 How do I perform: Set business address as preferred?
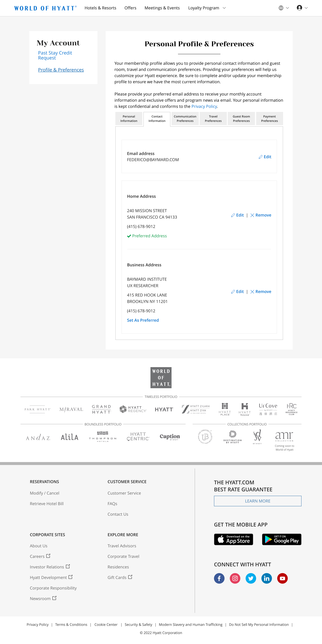143,320
